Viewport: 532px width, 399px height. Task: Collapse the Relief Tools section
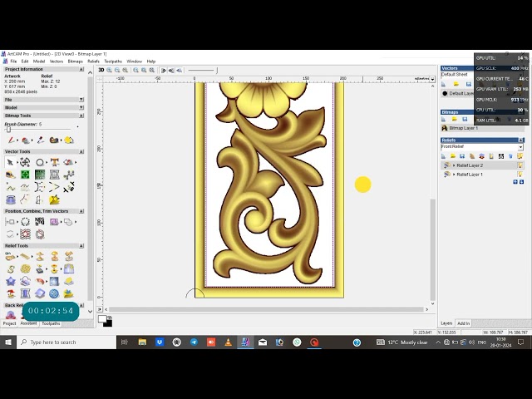point(81,246)
